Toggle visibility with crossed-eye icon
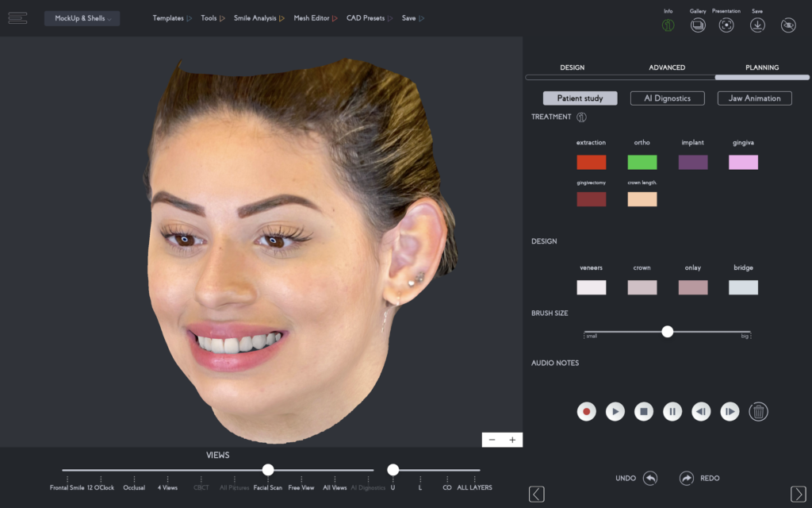 (788, 25)
